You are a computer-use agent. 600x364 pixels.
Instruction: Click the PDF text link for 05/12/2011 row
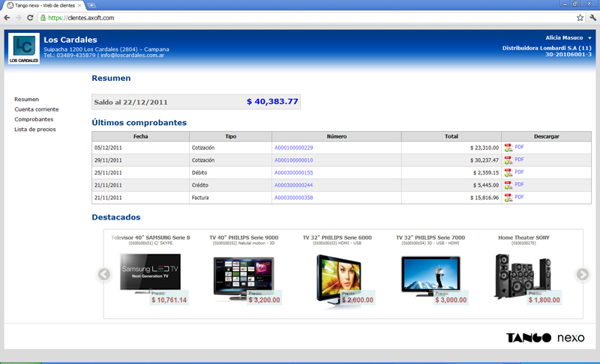tap(519, 147)
